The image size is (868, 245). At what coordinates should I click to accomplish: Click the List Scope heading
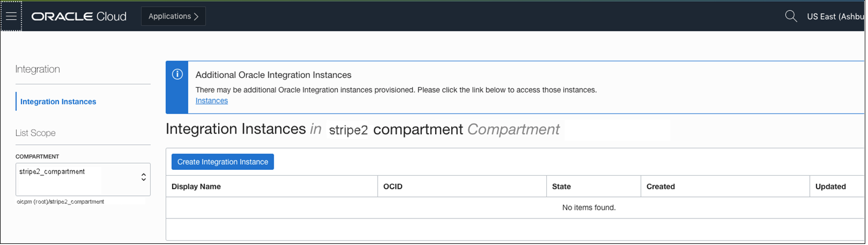tap(36, 133)
